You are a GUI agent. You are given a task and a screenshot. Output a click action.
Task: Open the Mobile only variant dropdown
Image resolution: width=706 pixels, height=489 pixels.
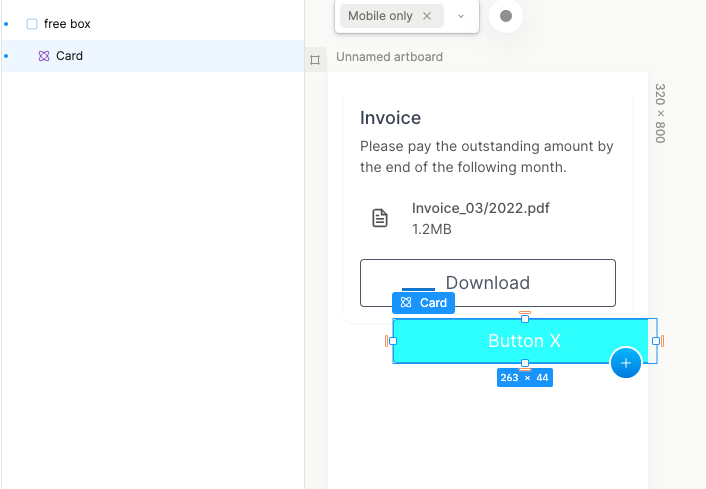(461, 16)
